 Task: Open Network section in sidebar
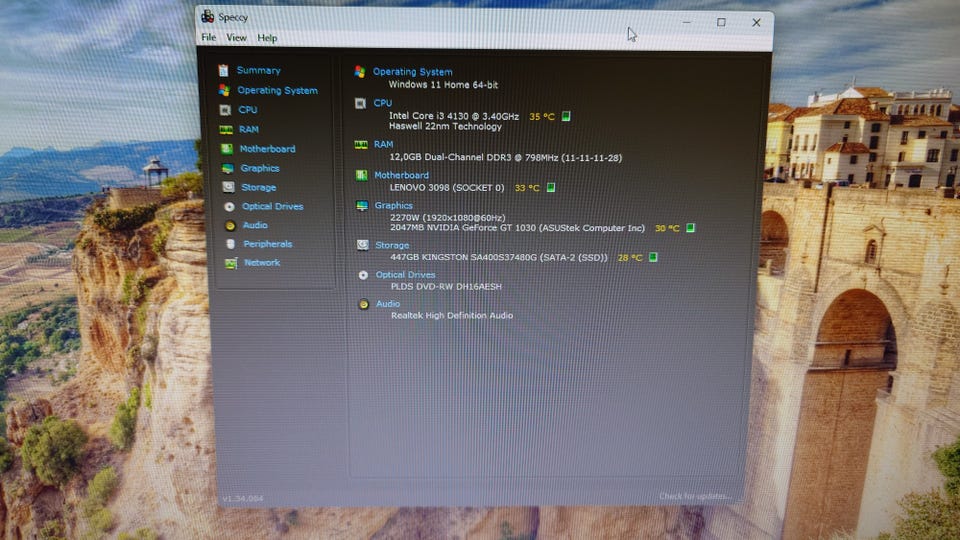[262, 263]
